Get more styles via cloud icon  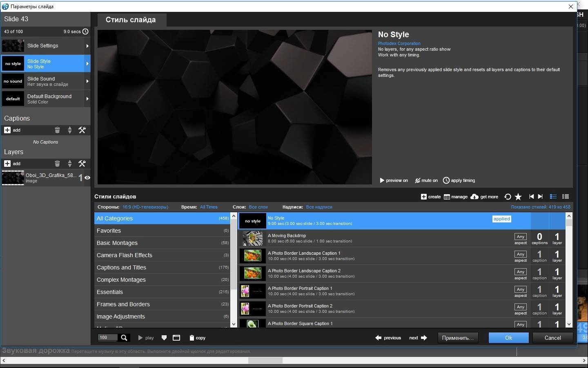click(x=484, y=197)
